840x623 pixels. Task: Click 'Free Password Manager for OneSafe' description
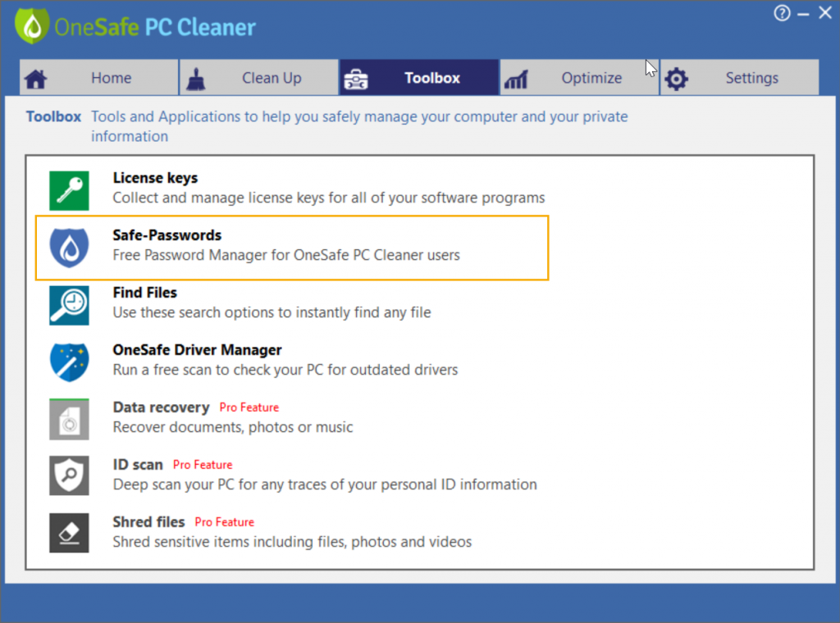pyautogui.click(x=286, y=255)
